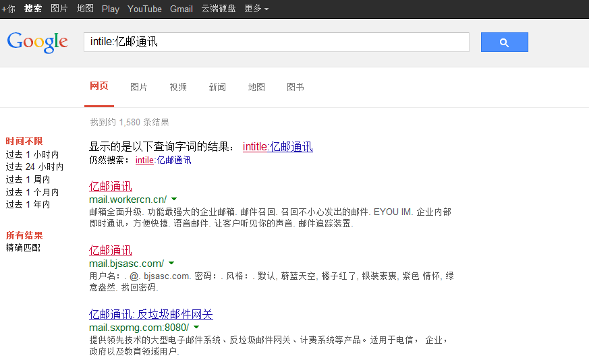Open 图片 in the top black bar
Viewport: 589px width, 364px height.
point(59,9)
